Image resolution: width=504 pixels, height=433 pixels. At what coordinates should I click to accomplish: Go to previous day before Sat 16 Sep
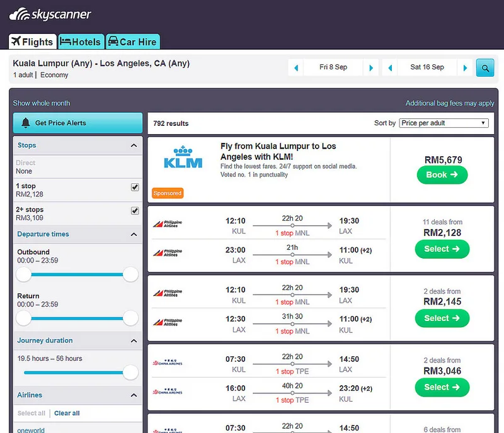pos(390,67)
